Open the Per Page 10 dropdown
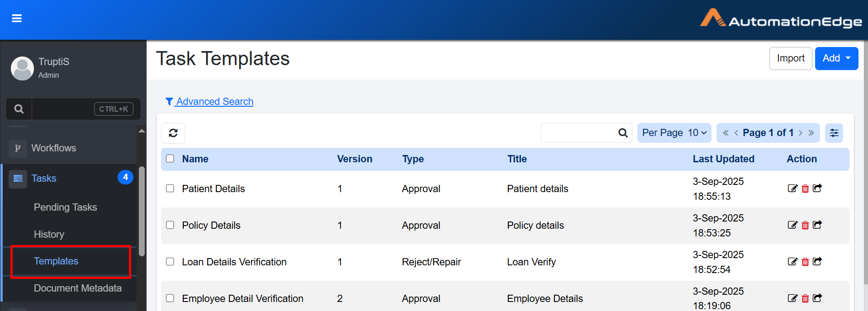The width and height of the screenshot is (868, 311). pos(674,133)
